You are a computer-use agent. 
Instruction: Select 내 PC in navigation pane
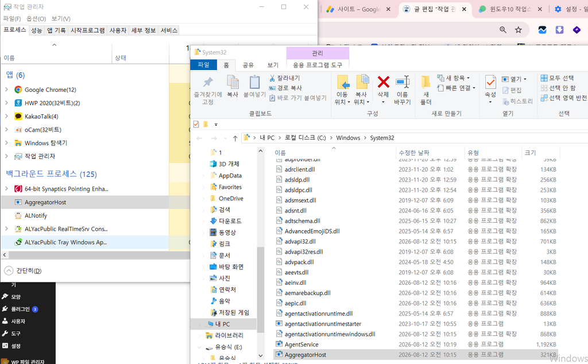[222, 324]
